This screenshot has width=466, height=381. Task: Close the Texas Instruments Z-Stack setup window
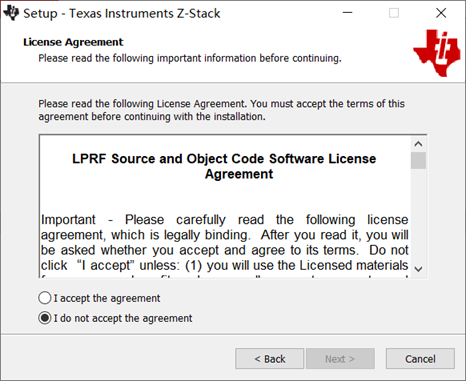pyautogui.click(x=441, y=13)
